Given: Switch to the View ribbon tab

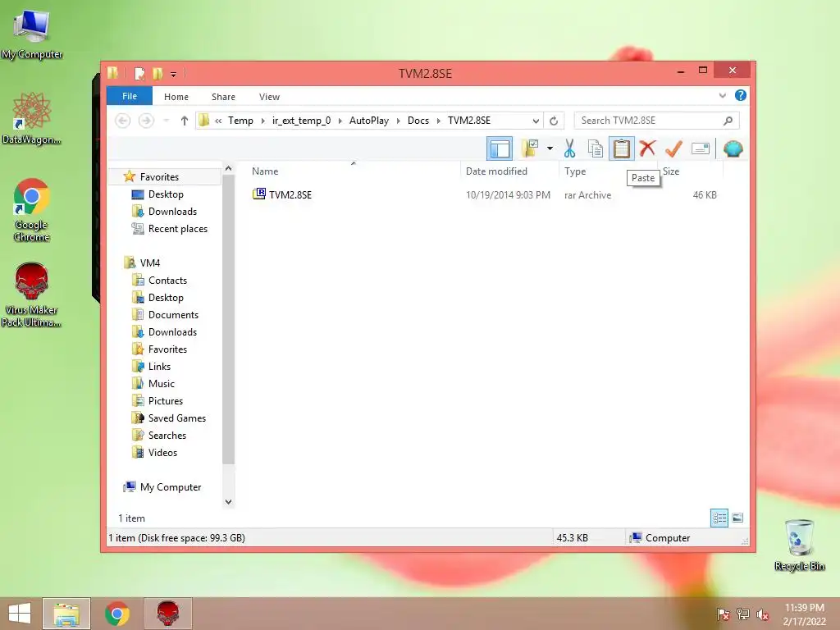Looking at the screenshot, I should (x=269, y=97).
